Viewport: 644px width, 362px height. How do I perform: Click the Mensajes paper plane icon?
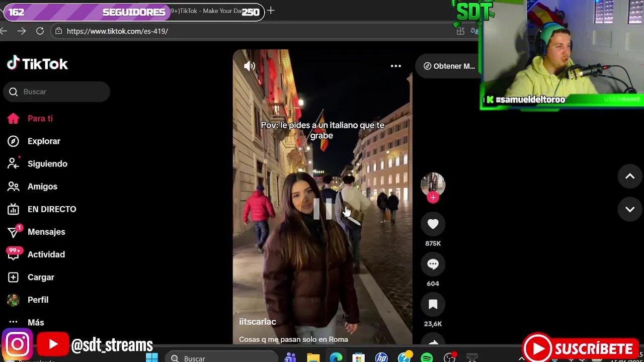click(x=14, y=232)
